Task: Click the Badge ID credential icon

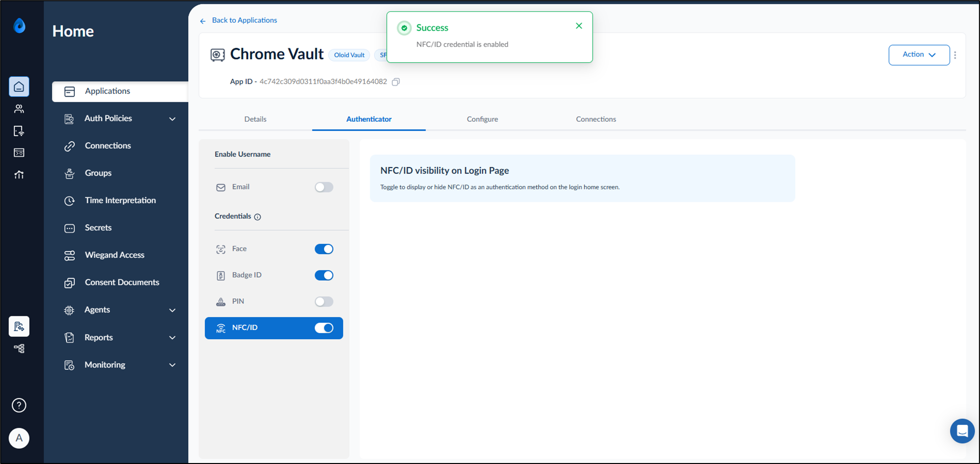Action: coord(221,276)
